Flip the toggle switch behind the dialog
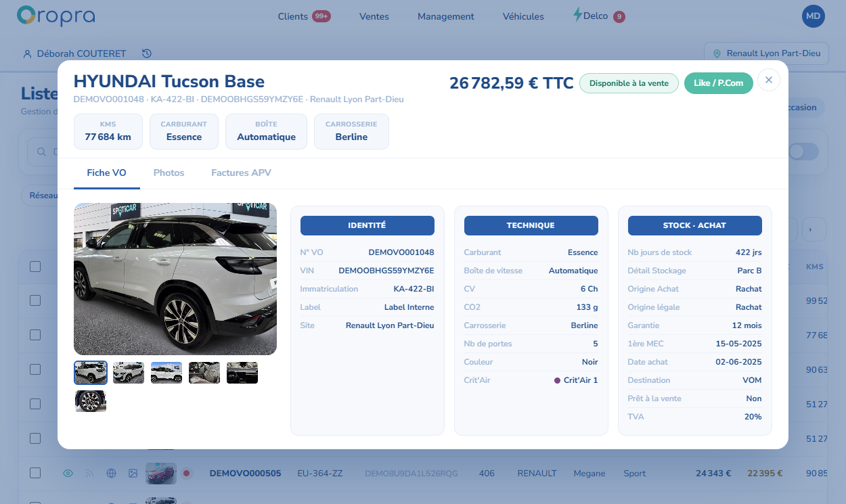Viewport: 846px width, 504px height. [803, 152]
